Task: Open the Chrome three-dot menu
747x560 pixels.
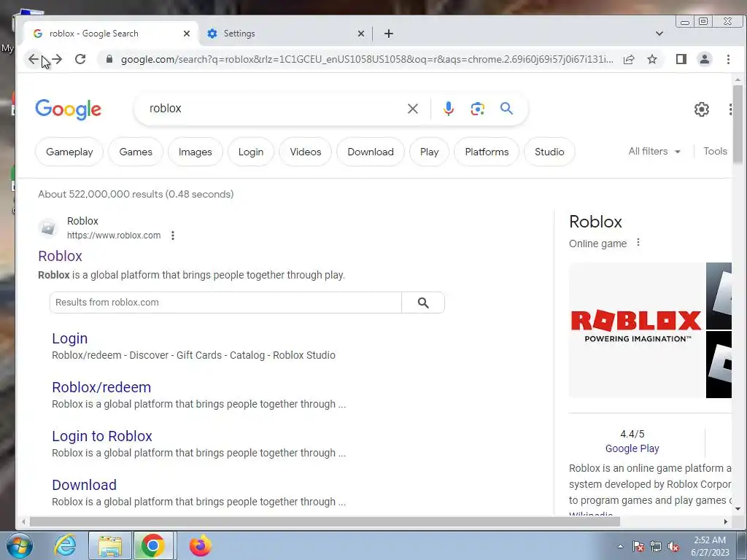Action: pos(728,59)
